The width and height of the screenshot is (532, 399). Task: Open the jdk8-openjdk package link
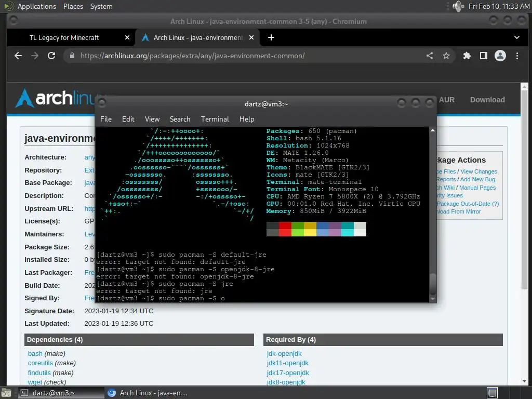[286, 382]
